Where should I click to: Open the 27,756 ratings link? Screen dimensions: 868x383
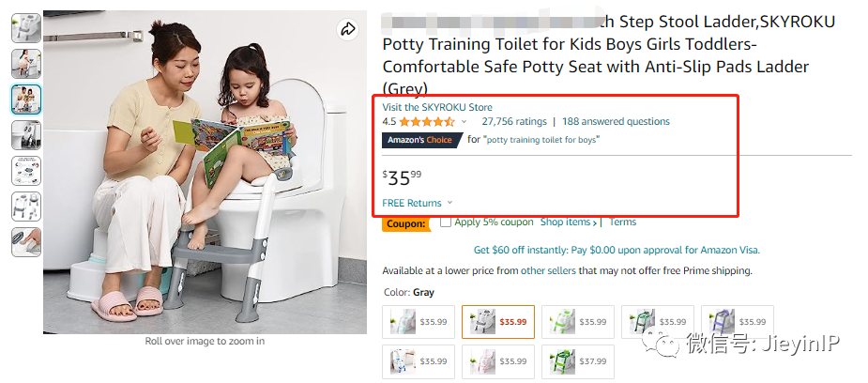(x=513, y=121)
